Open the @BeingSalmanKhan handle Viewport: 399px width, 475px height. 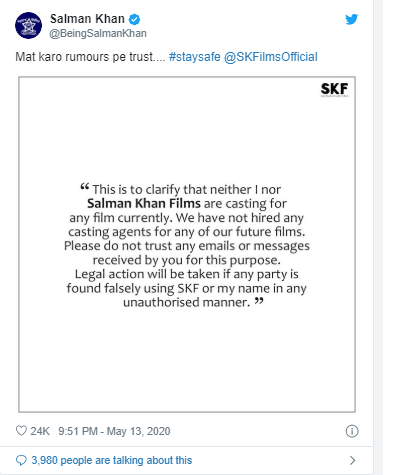click(98, 34)
